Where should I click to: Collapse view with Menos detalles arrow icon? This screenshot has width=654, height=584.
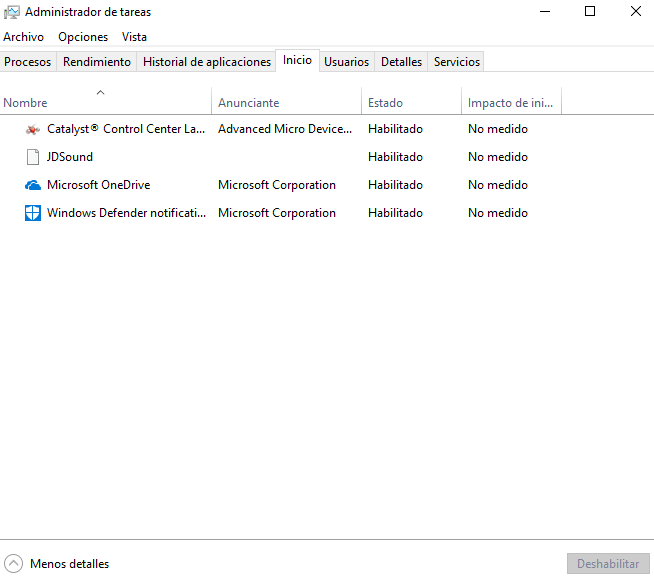pyautogui.click(x=13, y=564)
